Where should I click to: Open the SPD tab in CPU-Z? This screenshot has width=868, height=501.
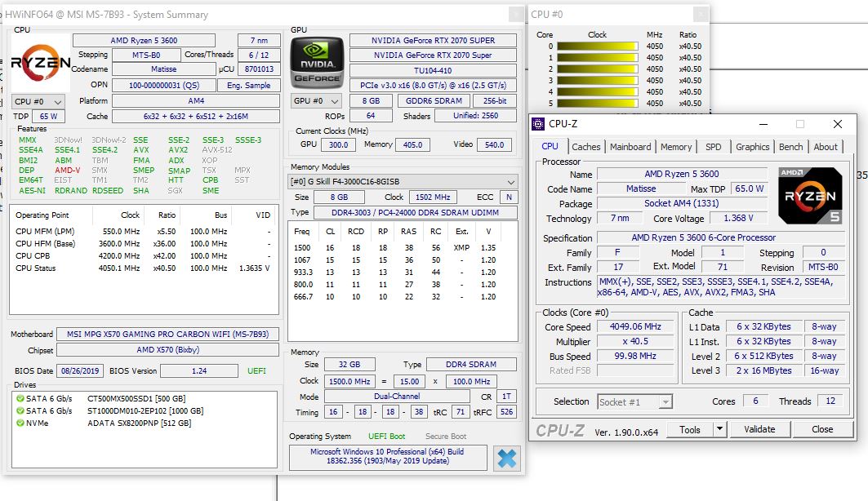point(713,147)
